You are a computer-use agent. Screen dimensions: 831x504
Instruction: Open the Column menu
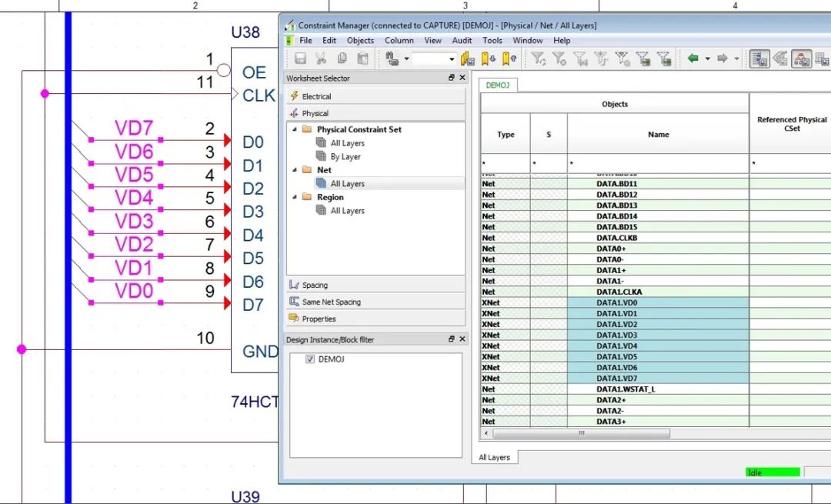[399, 40]
